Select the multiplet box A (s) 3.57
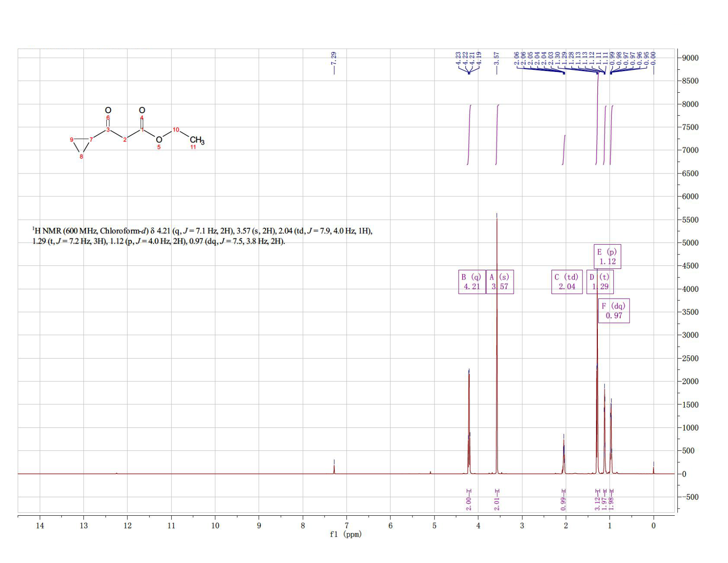 (x=500, y=282)
